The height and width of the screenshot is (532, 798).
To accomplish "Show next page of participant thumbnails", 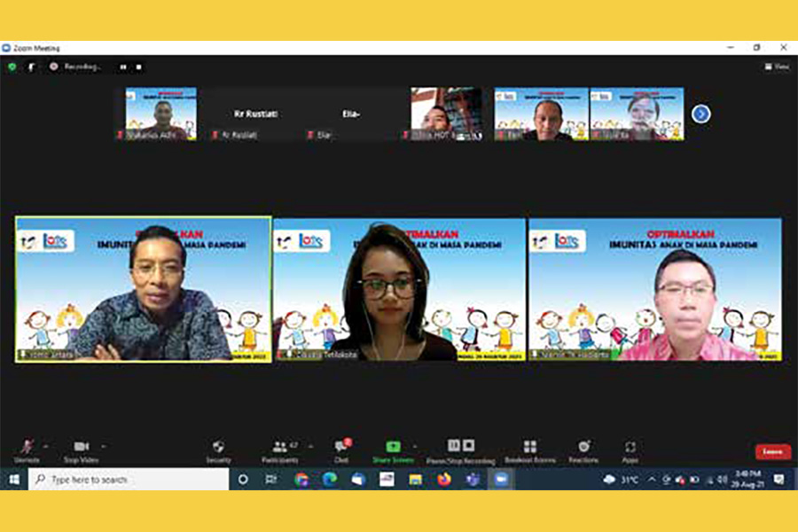I will point(700,113).
